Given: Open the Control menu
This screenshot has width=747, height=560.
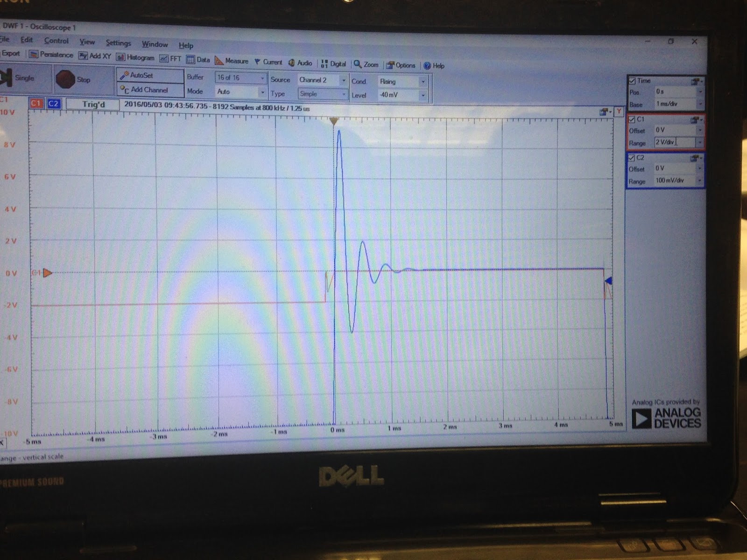Looking at the screenshot, I should pos(56,41).
